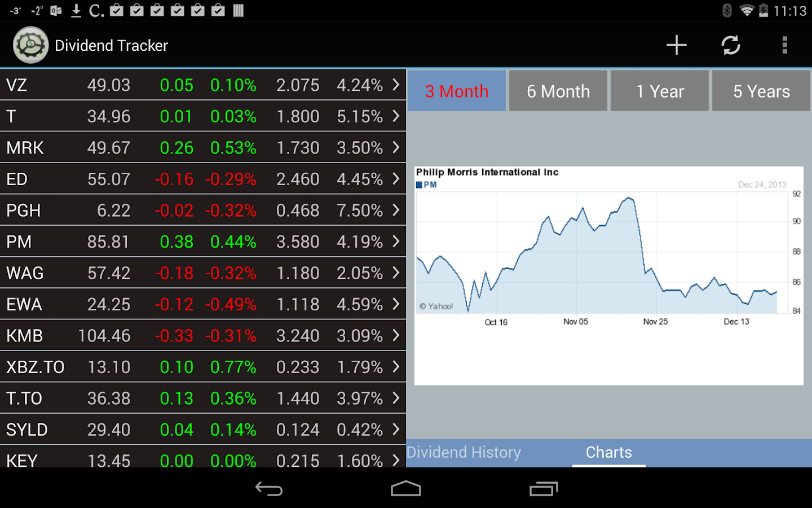Tap the Bluetooth status icon
Viewport: 812px width, 508px height.
click(727, 10)
